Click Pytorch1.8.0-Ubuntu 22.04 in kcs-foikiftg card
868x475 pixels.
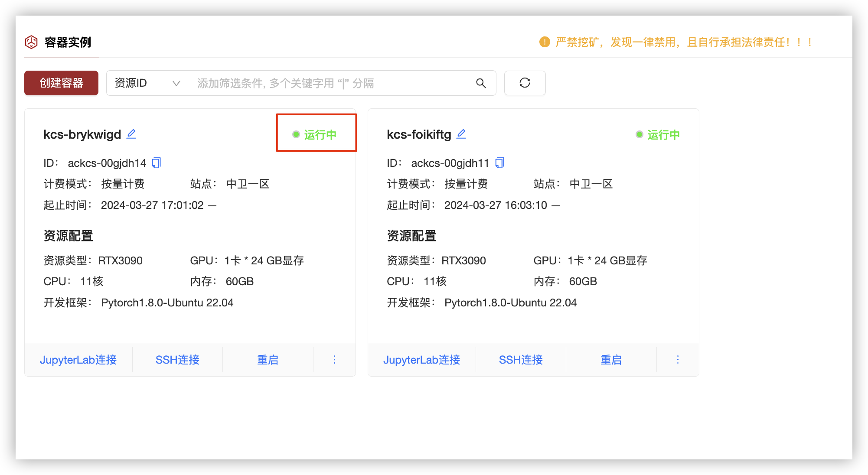[x=511, y=303]
